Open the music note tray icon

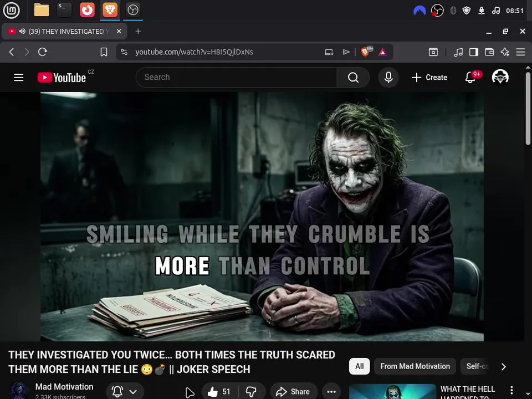[495, 11]
